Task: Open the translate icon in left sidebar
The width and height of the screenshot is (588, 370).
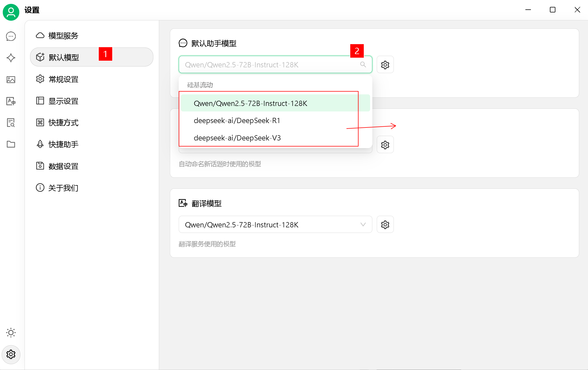Action: pos(11,101)
